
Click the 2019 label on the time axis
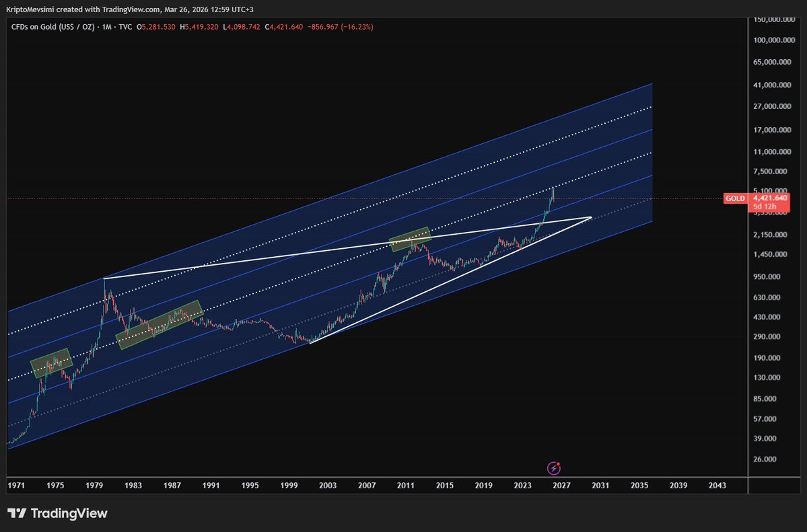(x=483, y=485)
